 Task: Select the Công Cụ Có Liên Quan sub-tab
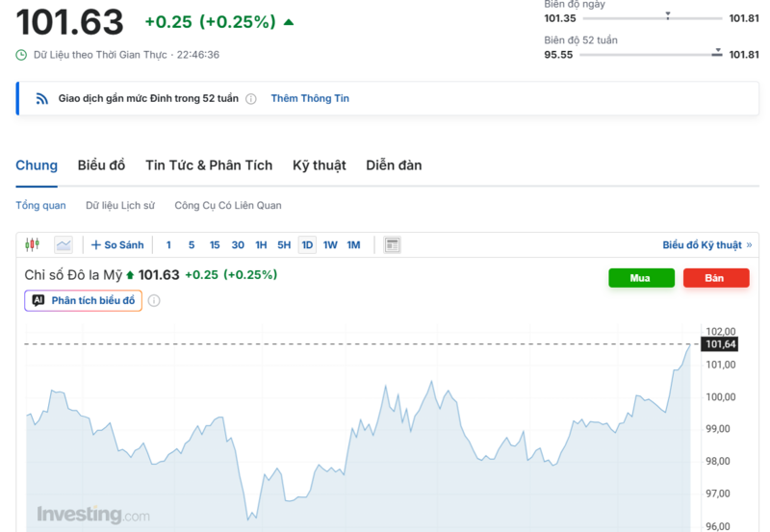click(228, 205)
